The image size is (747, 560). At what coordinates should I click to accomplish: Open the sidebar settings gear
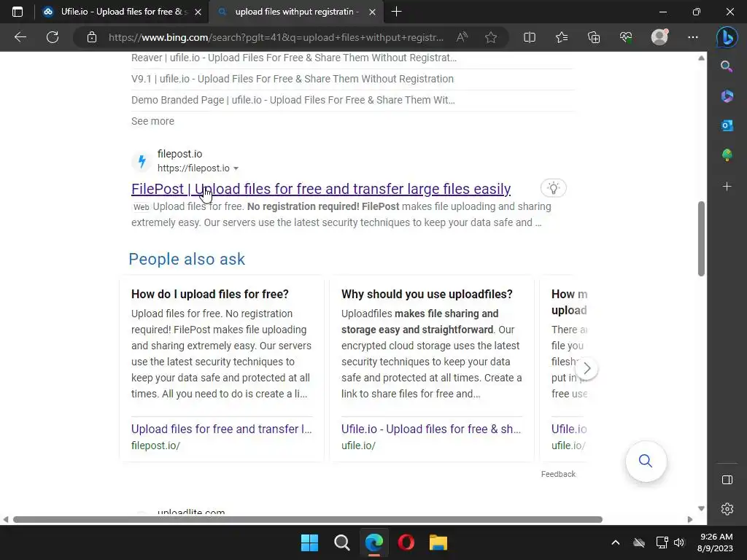click(x=727, y=509)
